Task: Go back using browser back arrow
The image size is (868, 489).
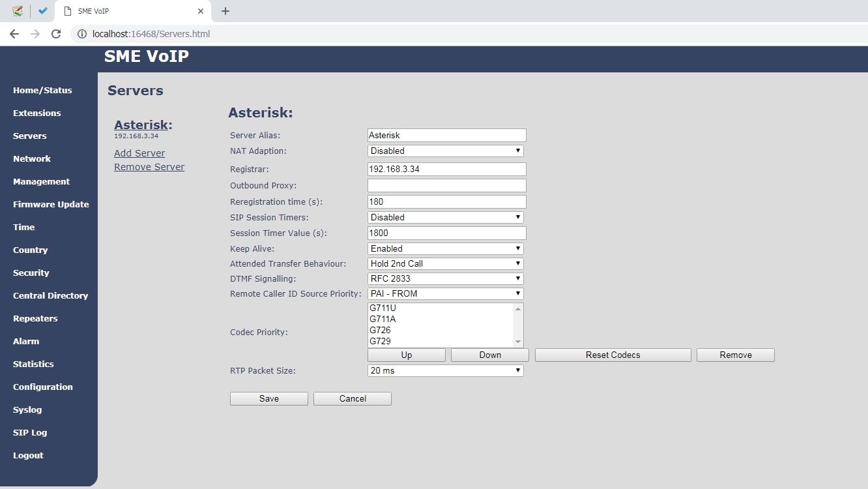Action: tap(14, 34)
